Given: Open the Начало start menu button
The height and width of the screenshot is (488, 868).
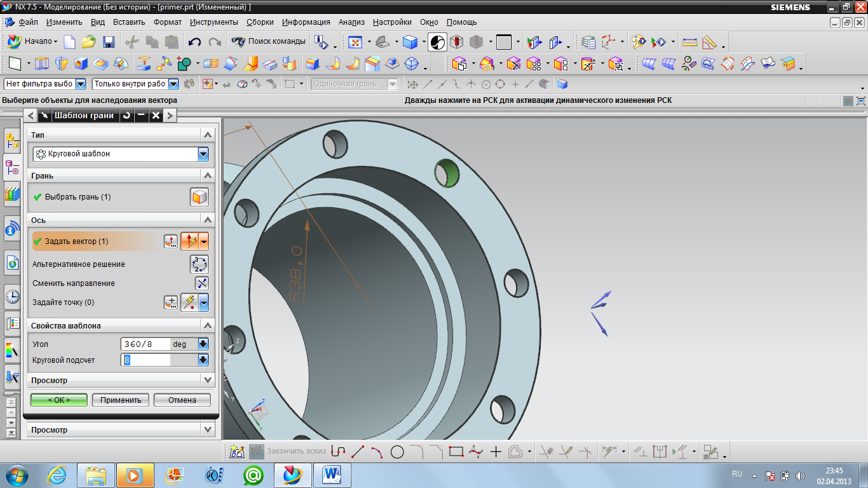Looking at the screenshot, I should click(x=32, y=42).
